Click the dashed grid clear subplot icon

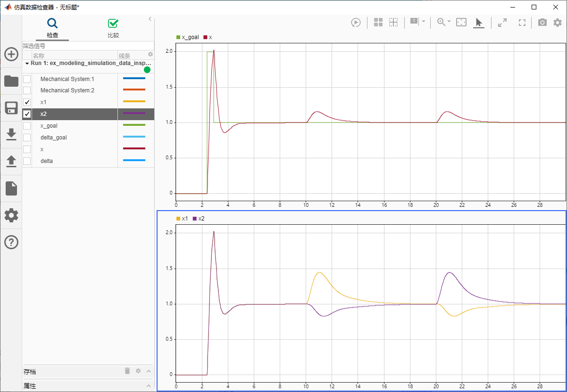(393, 22)
